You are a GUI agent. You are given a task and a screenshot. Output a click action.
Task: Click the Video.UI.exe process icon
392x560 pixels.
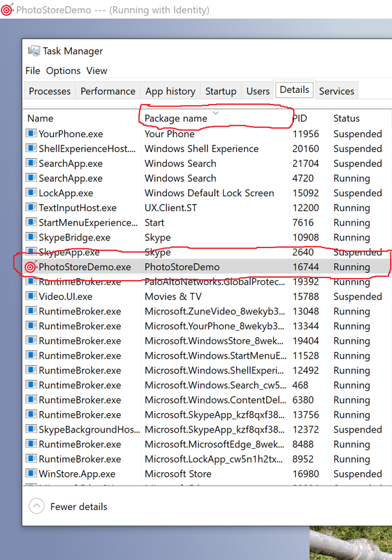click(x=31, y=296)
